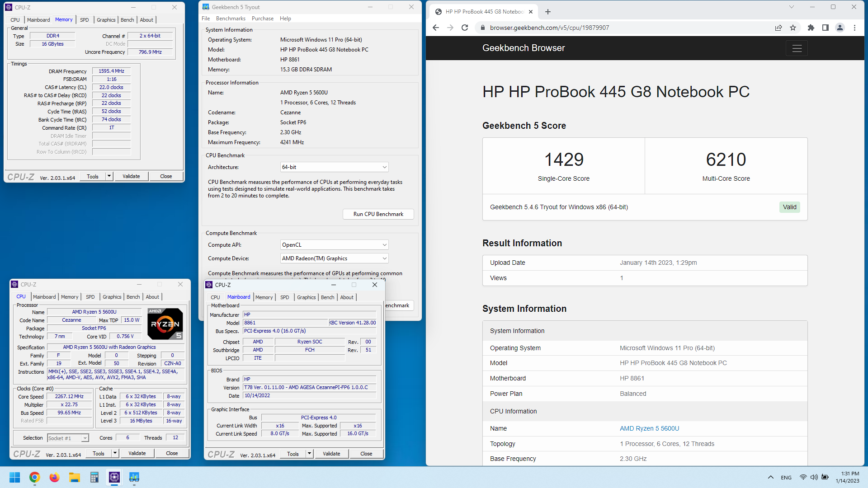This screenshot has height=488, width=868.
Task: Open Chrome extensions puzzle icon
Action: pos(811,28)
